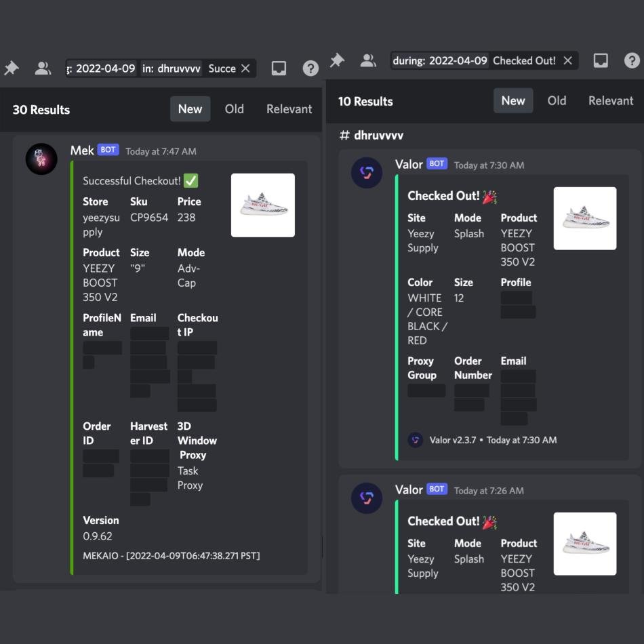Image resolution: width=644 pixels, height=644 pixels.
Task: Open pinned messages in left Discord panel
Action: [x=12, y=68]
